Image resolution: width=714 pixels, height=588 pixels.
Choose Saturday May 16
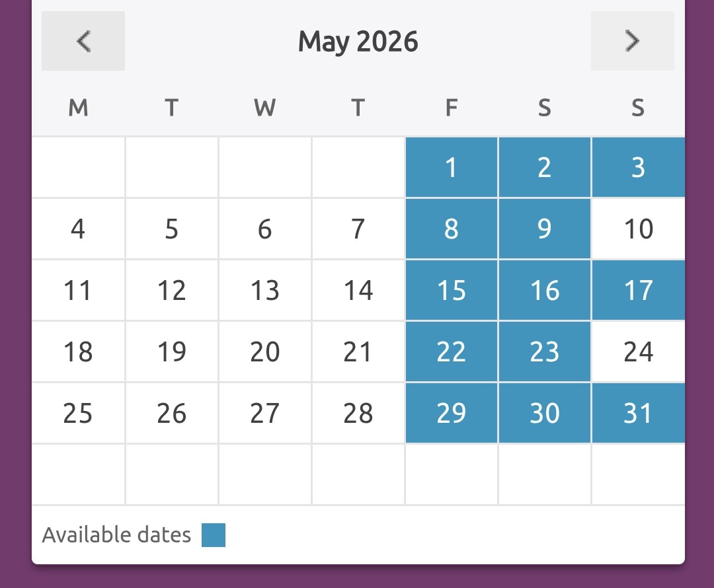[544, 291]
